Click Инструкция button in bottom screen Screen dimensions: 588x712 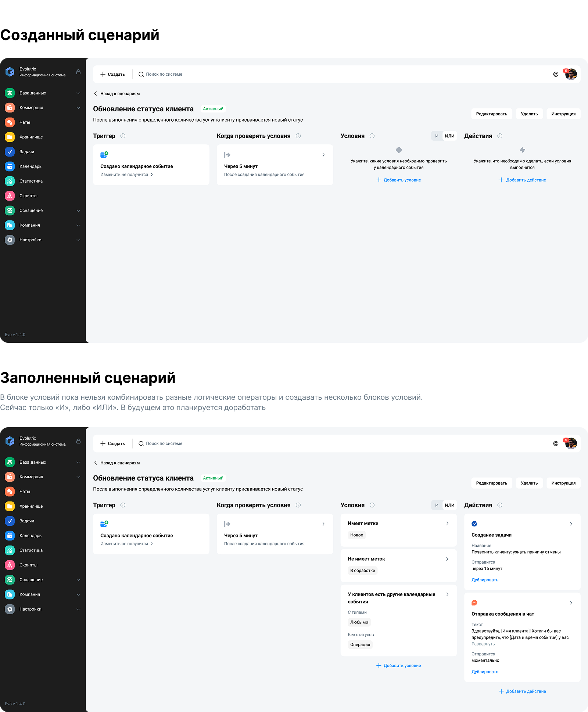click(x=563, y=483)
